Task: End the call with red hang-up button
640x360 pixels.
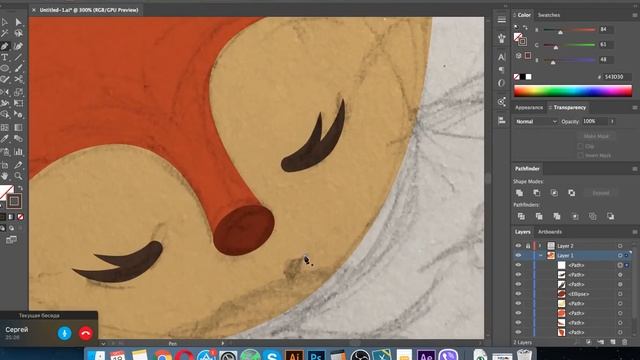Action: [x=86, y=333]
